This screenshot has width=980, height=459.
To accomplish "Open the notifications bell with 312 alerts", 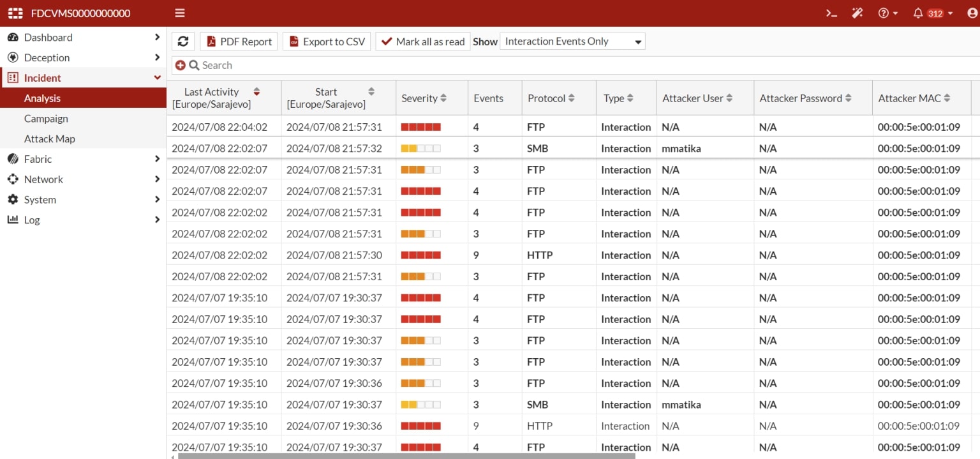I will tap(932, 13).
